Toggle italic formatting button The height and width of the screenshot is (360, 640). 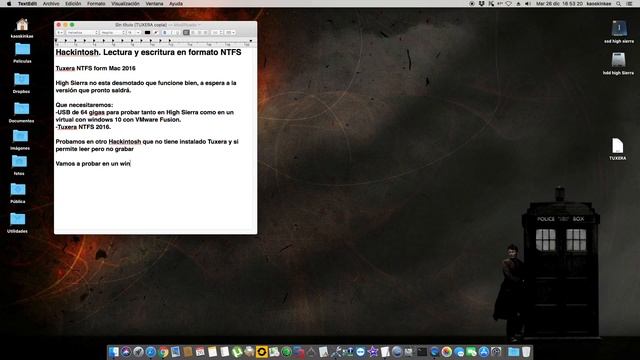tap(171, 33)
